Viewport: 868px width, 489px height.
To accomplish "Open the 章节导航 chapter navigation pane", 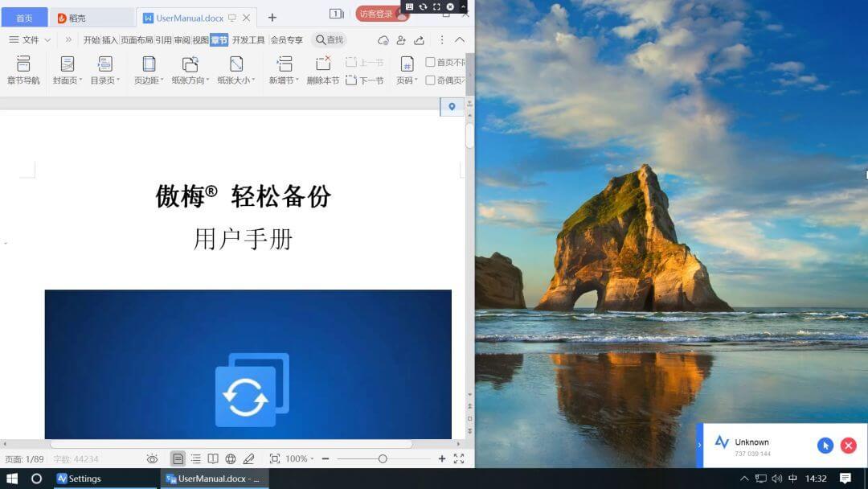I will [23, 68].
